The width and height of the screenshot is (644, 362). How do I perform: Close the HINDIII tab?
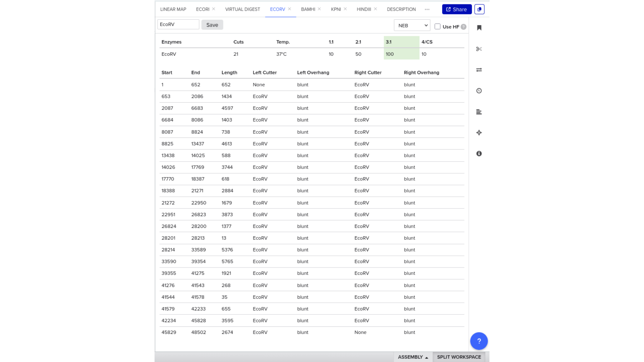tap(375, 9)
